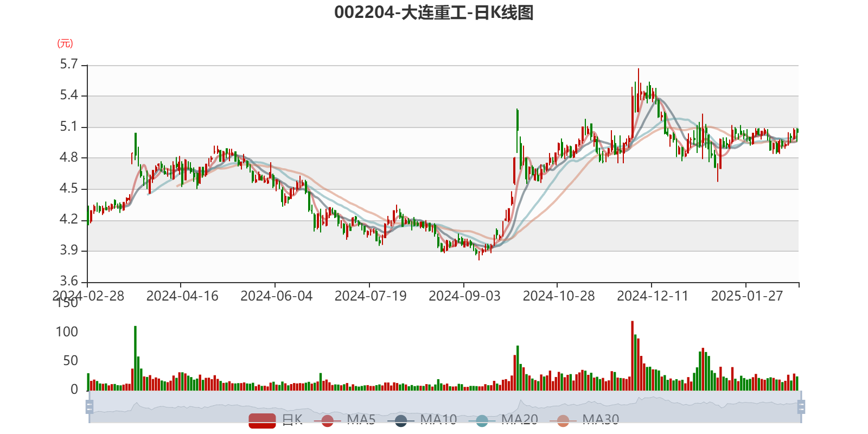Screen dimensions: 868x434
Task: Toggle the 日K candlestick series in the legend
Action: click(276, 420)
